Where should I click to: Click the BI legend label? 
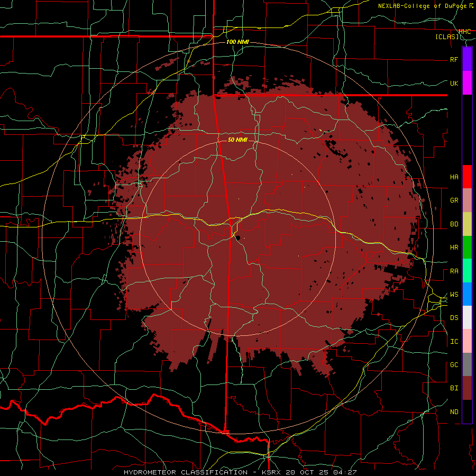pos(454,388)
